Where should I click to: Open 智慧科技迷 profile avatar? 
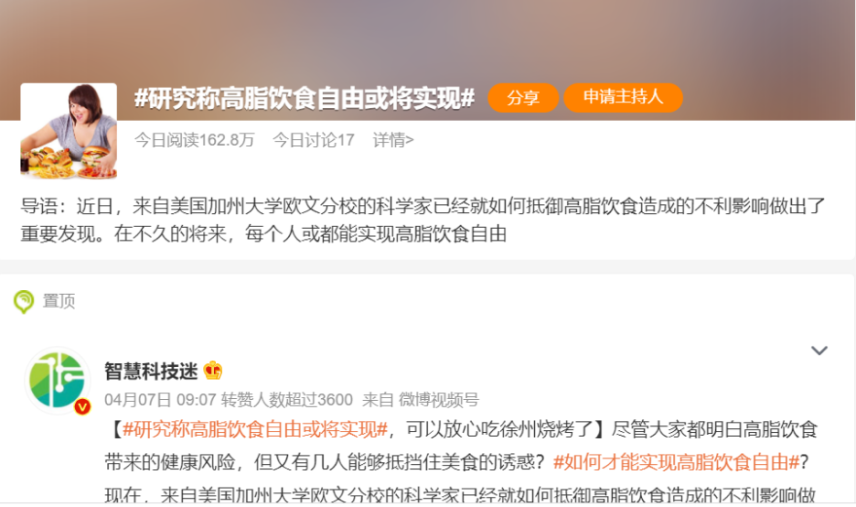click(57, 380)
